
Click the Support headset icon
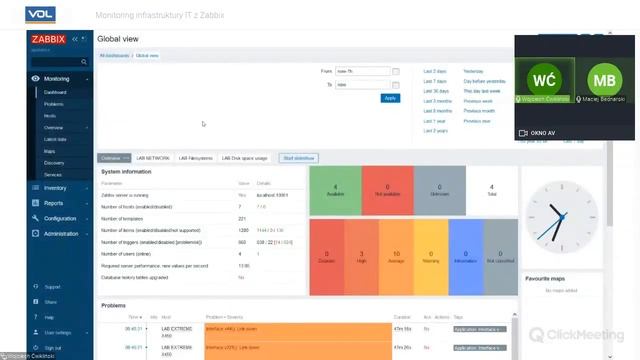pyautogui.click(x=36, y=287)
